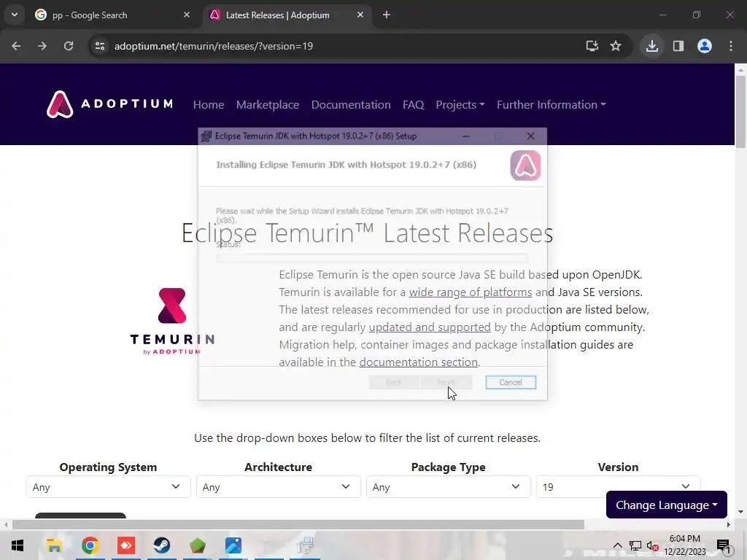Screen dimensions: 747x560
Task: Open the Chrome profile avatar
Action: tap(705, 46)
